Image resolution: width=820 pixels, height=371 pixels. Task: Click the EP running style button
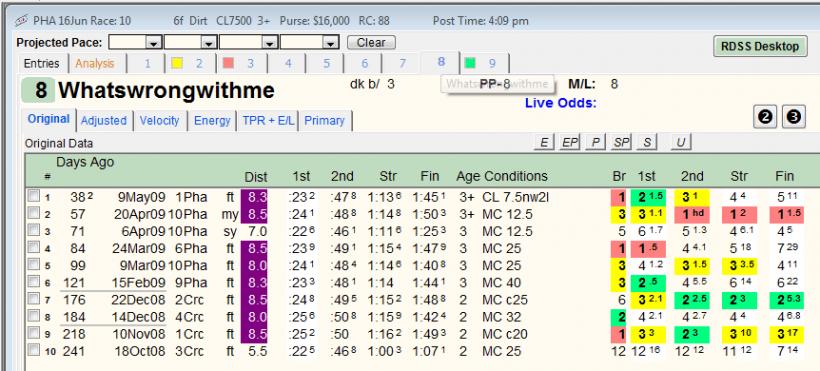point(569,142)
